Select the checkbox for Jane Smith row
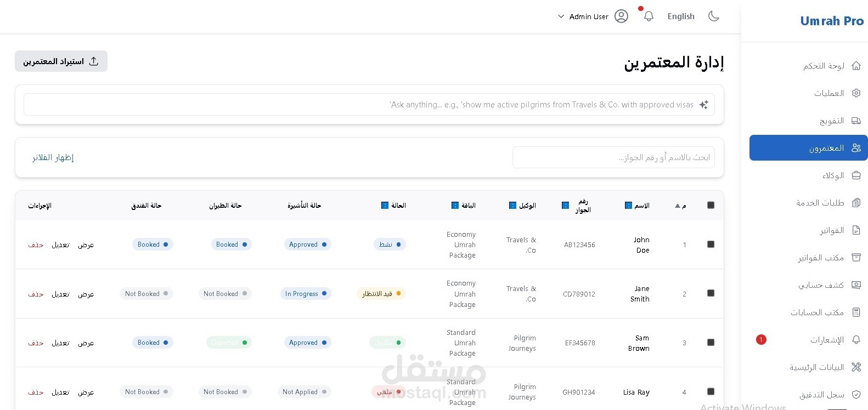This screenshot has width=868, height=410. tap(711, 293)
